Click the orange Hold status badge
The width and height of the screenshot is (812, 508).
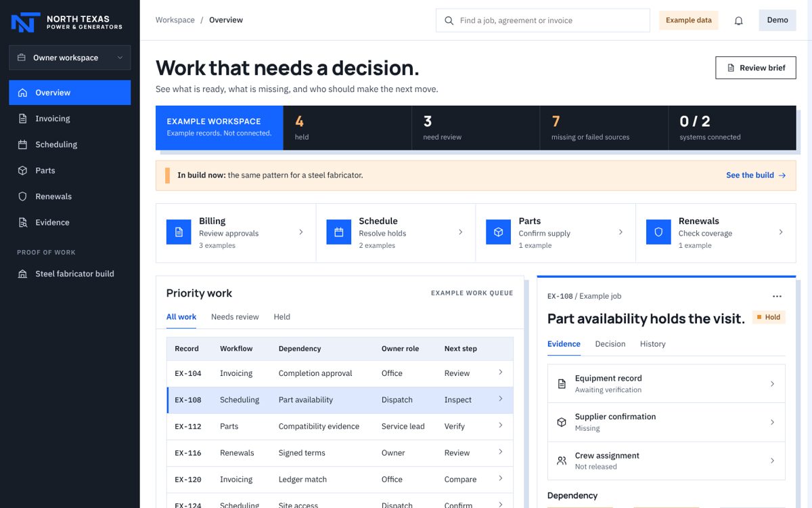(x=769, y=317)
